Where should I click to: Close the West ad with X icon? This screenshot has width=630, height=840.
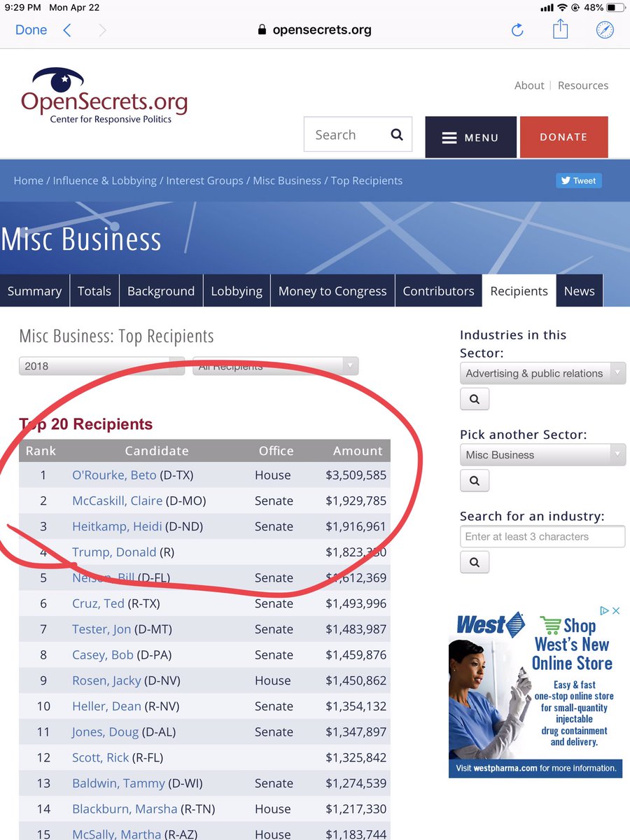[x=616, y=611]
